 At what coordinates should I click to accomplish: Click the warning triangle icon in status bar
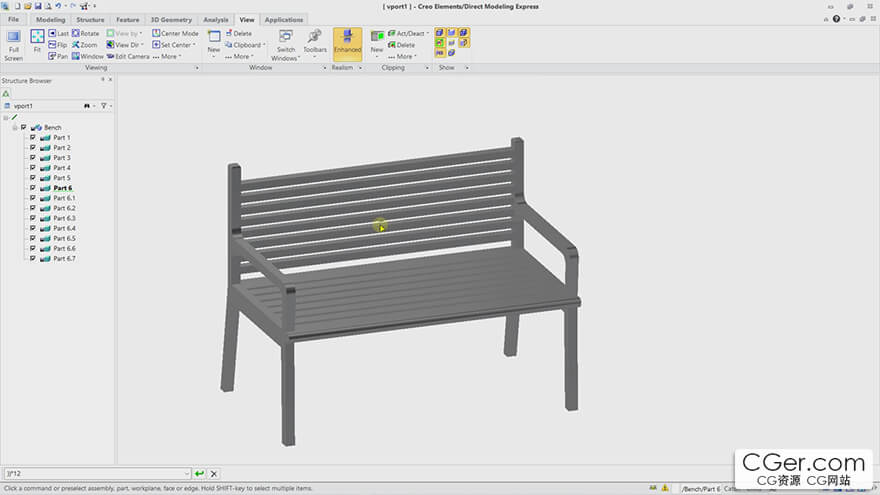[x=665, y=488]
